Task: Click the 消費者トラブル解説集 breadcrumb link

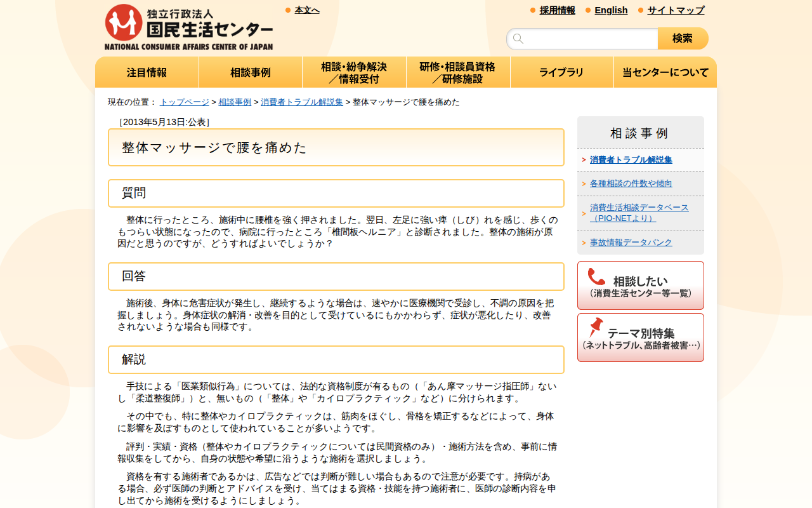Action: (302, 102)
